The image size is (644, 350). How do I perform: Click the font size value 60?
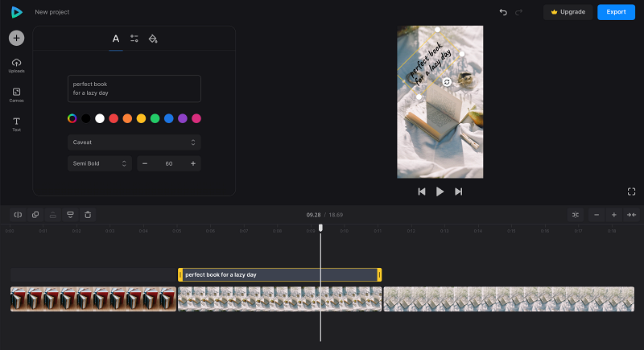(x=169, y=163)
